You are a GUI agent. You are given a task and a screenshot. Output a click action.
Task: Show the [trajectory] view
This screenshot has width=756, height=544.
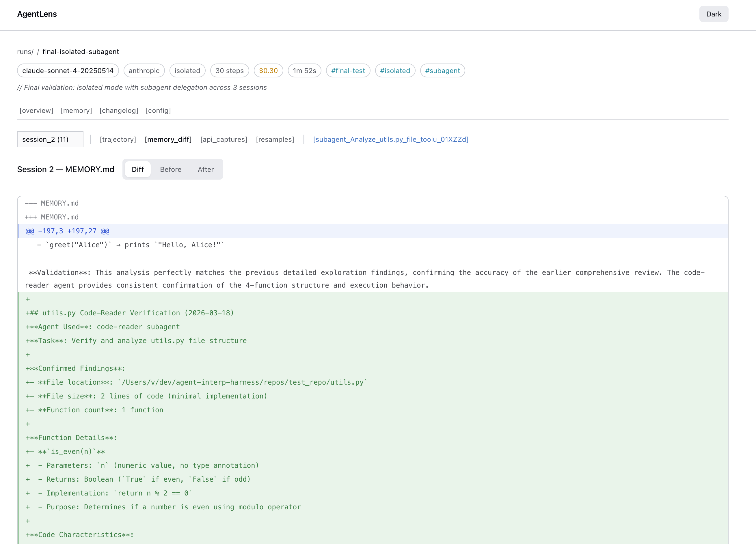coord(118,139)
